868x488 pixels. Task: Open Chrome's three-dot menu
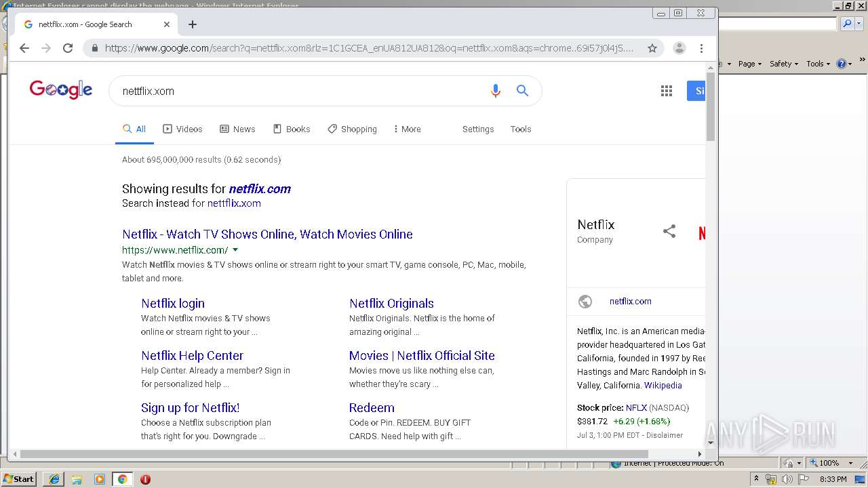point(701,48)
